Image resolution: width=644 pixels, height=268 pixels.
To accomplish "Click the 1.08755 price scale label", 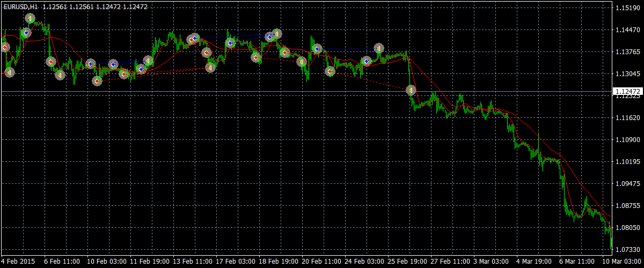I will tap(628, 205).
